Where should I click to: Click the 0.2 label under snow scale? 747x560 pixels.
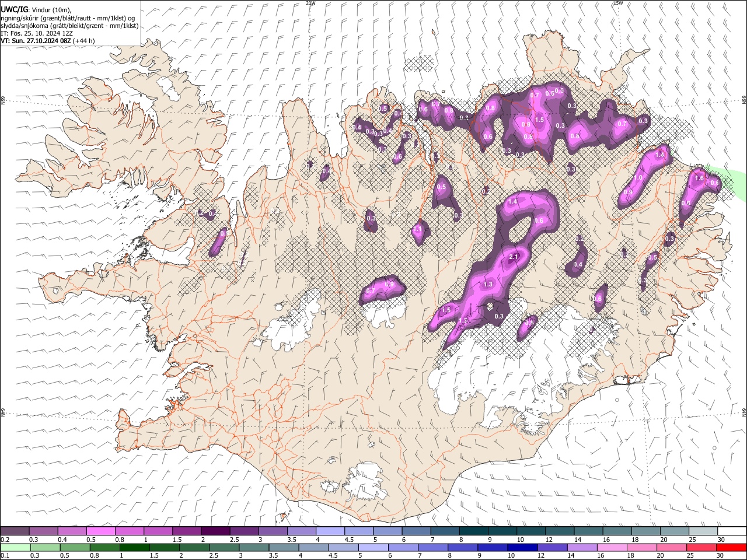click(5, 540)
